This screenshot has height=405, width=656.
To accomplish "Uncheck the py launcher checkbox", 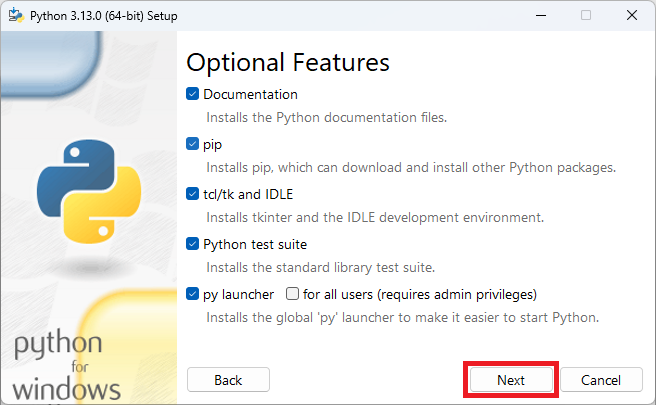I will click(x=192, y=294).
